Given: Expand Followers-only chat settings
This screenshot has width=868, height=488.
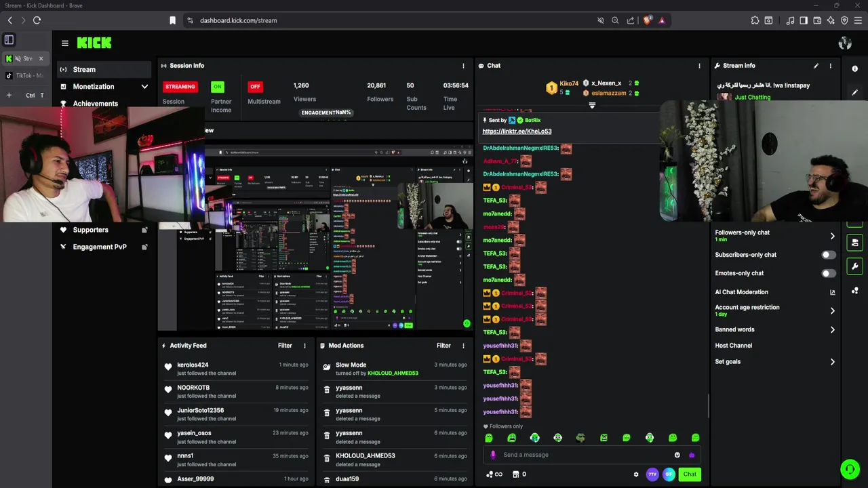Looking at the screenshot, I should pos(833,236).
